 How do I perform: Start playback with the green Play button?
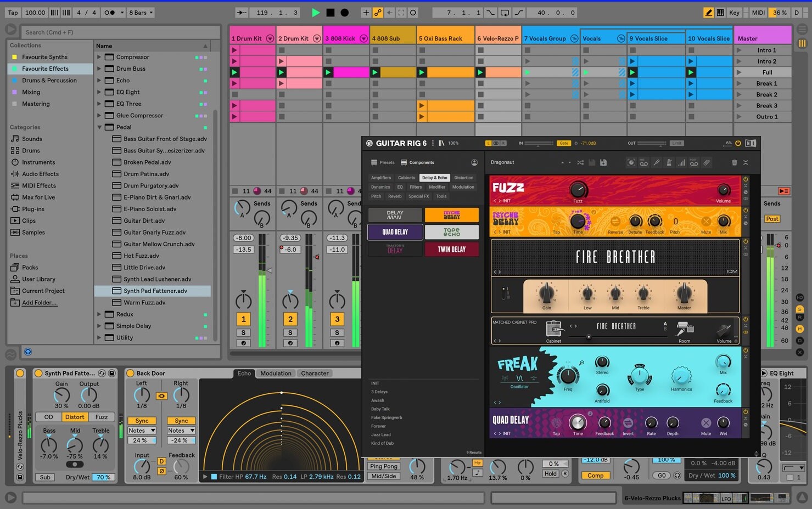[316, 13]
